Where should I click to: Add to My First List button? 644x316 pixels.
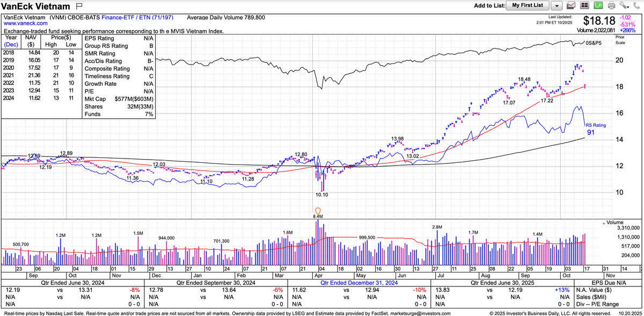pyautogui.click(x=528, y=6)
